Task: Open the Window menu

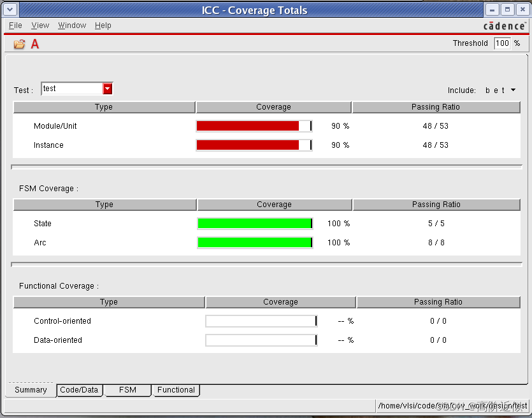Action: [72, 25]
